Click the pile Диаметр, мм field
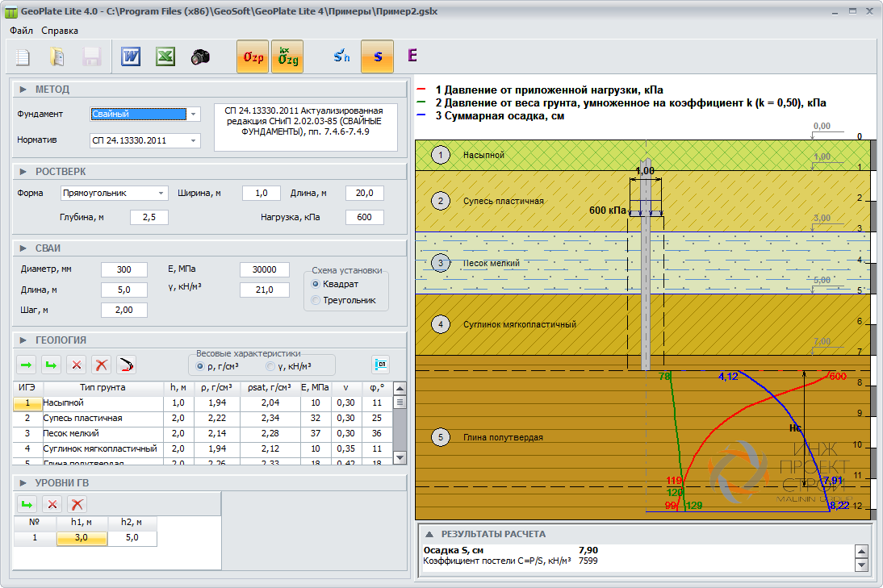The height and width of the screenshot is (588, 883). click(x=123, y=269)
